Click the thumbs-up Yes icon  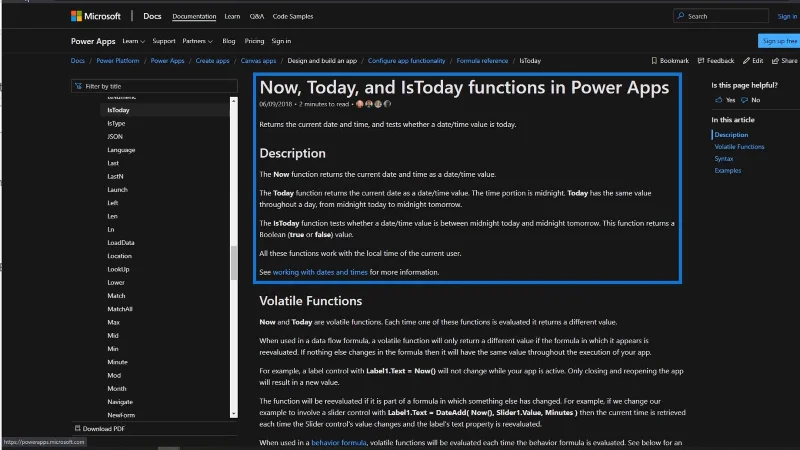[x=719, y=100]
